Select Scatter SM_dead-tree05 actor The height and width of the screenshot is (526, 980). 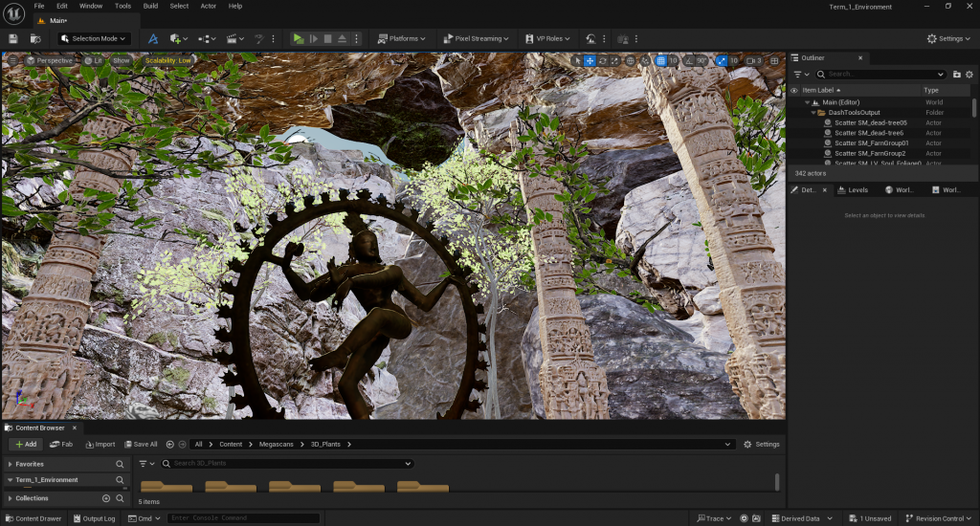tap(870, 123)
